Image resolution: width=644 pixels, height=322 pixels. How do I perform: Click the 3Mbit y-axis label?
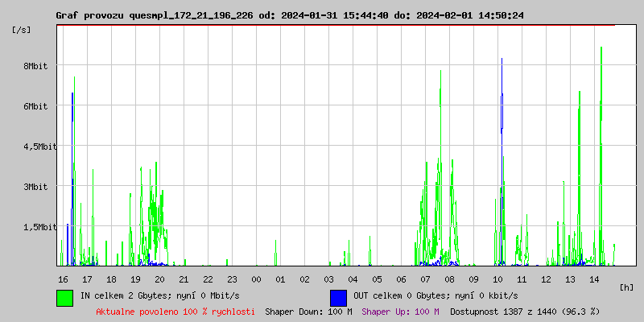(x=35, y=187)
